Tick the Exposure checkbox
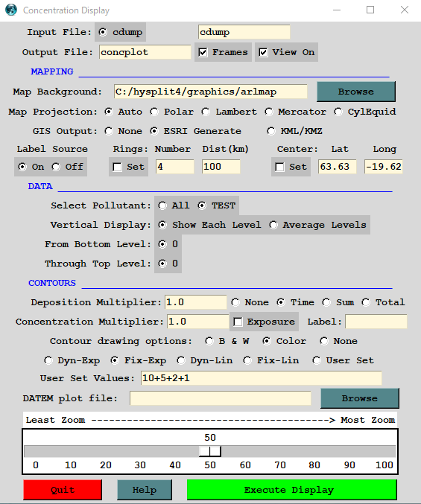The width and height of the screenshot is (421, 504). [x=238, y=322]
